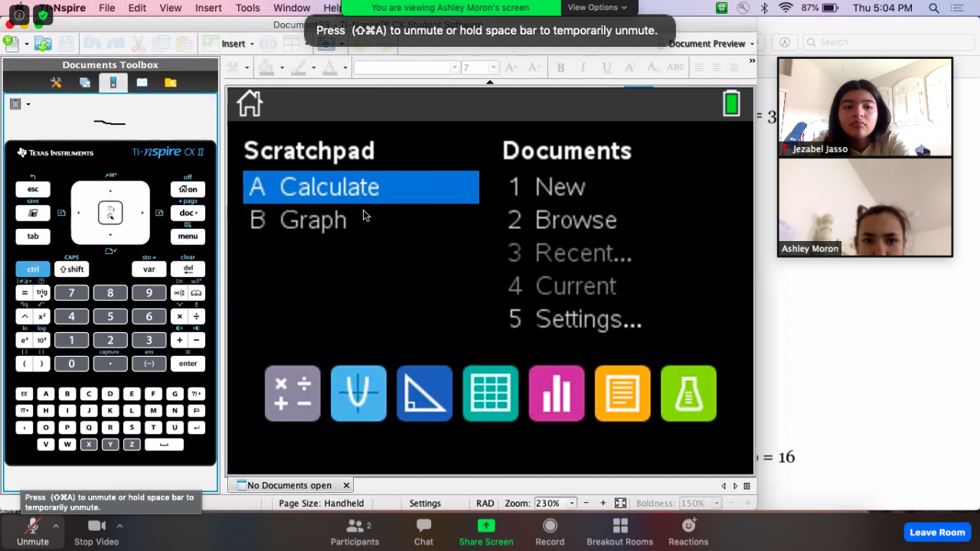Open the macOS Wi-Fi status menu
Image resolution: width=980 pixels, height=551 pixels.
point(786,8)
